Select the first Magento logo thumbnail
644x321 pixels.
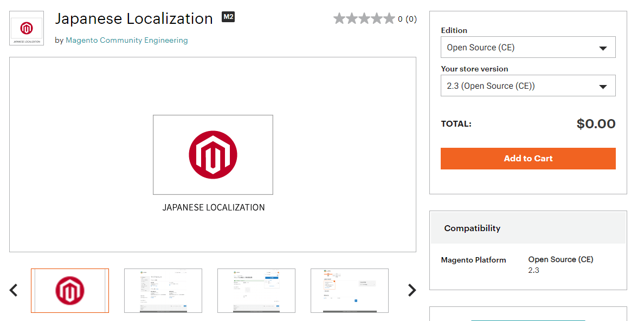point(70,290)
